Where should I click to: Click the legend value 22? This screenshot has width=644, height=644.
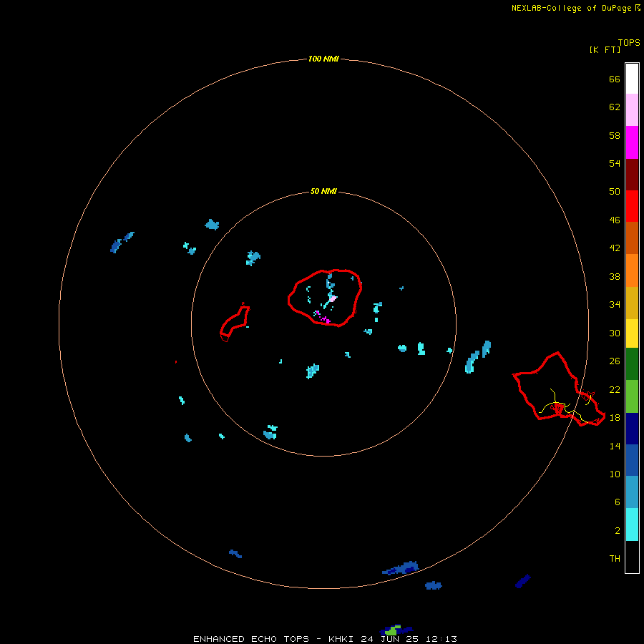click(615, 389)
